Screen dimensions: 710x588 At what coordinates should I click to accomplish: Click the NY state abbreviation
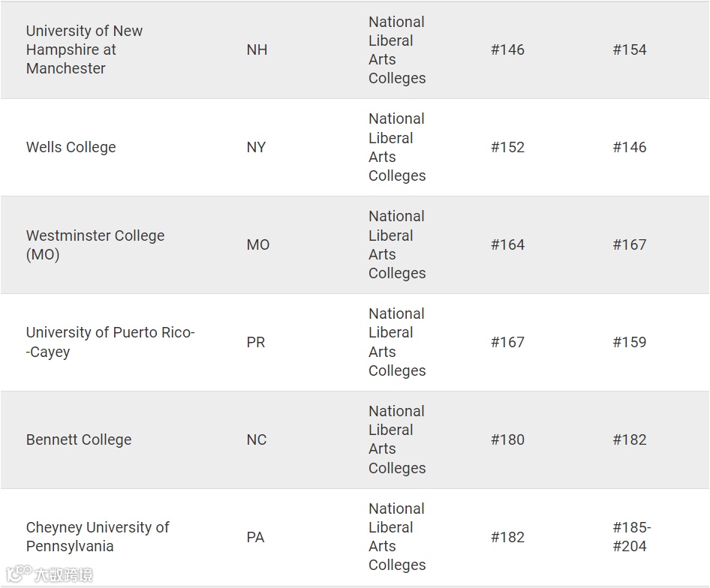(x=256, y=147)
